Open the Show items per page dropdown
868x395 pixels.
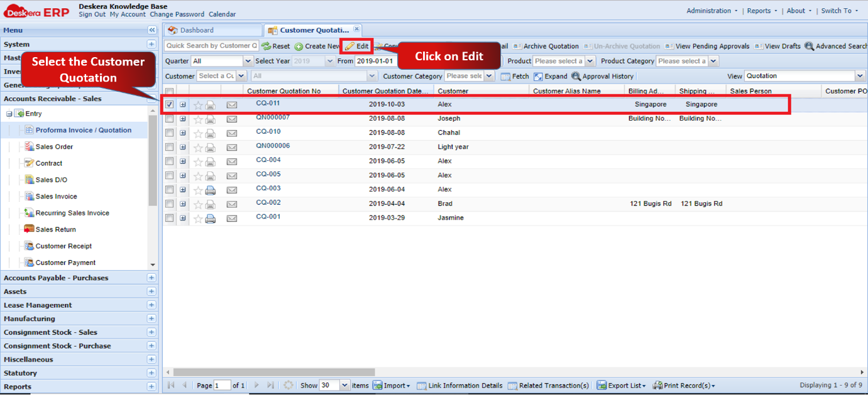click(344, 385)
